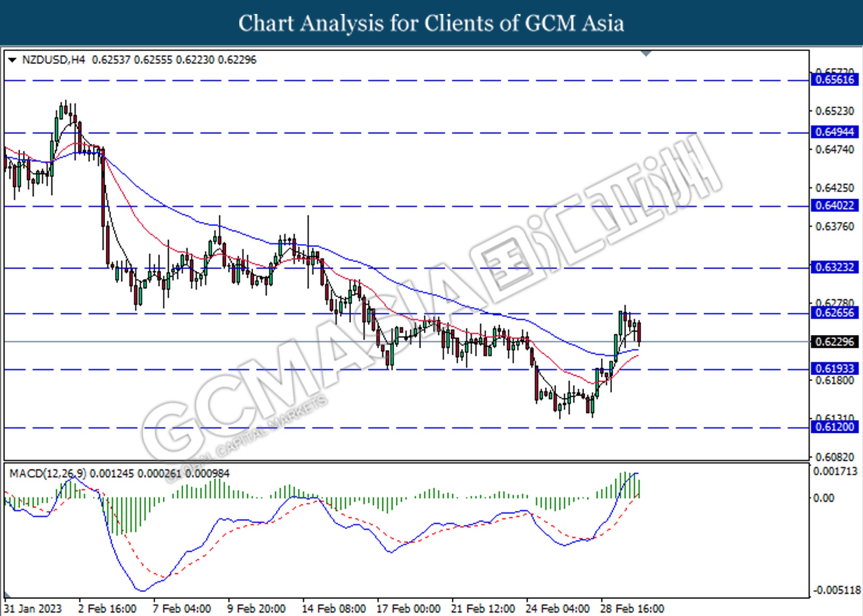Click the 31 Jan 2023 date label

33,609
